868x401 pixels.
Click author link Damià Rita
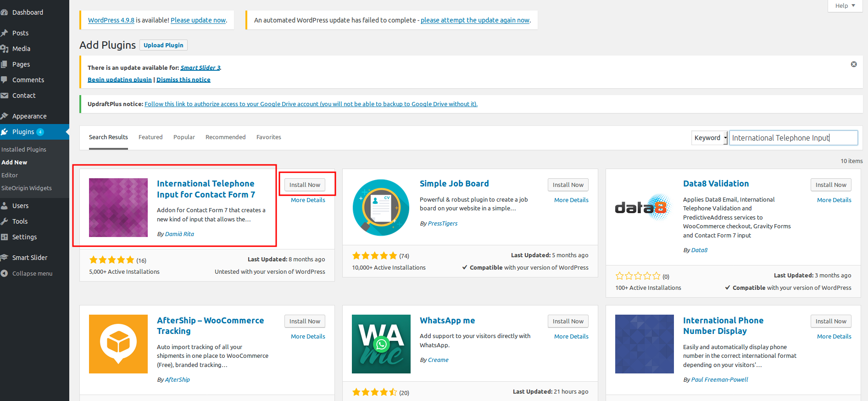pyautogui.click(x=179, y=234)
